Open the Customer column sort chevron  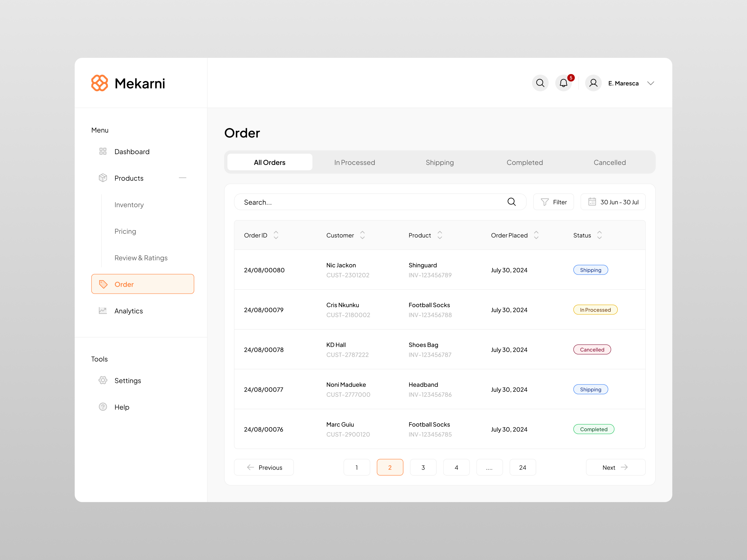coord(362,235)
